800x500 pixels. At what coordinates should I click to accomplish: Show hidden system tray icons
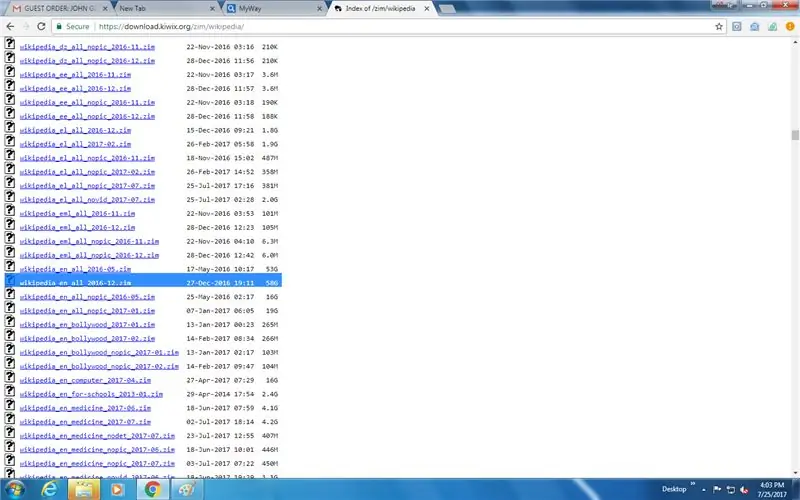coord(704,490)
